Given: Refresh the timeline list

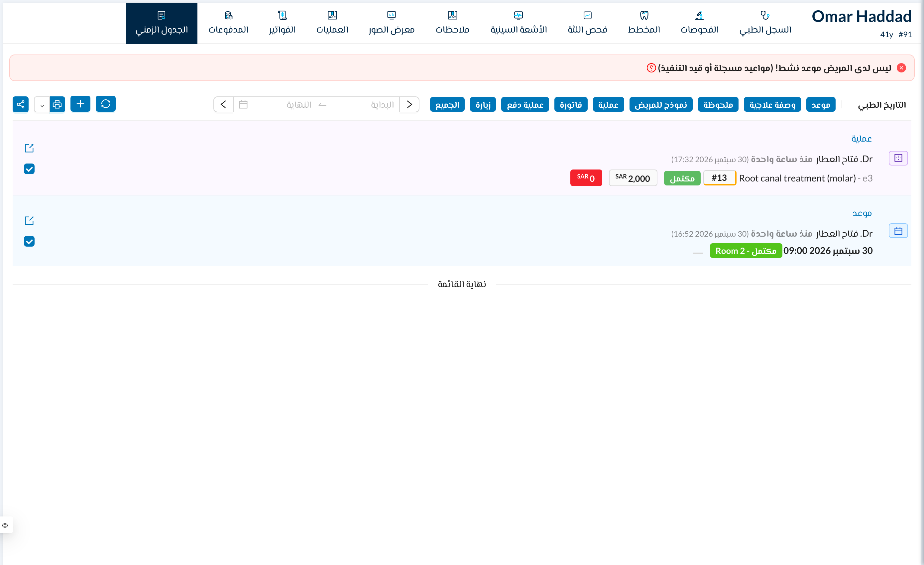Looking at the screenshot, I should click(x=106, y=104).
